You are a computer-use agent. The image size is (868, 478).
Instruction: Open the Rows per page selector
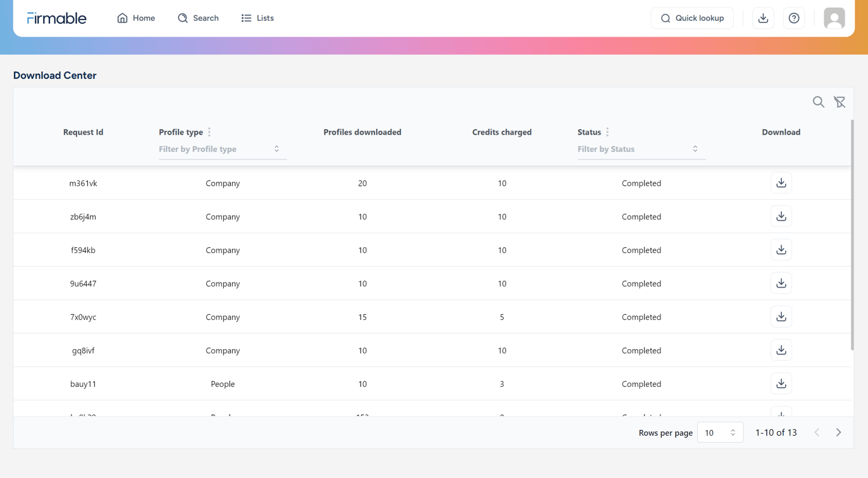point(720,432)
